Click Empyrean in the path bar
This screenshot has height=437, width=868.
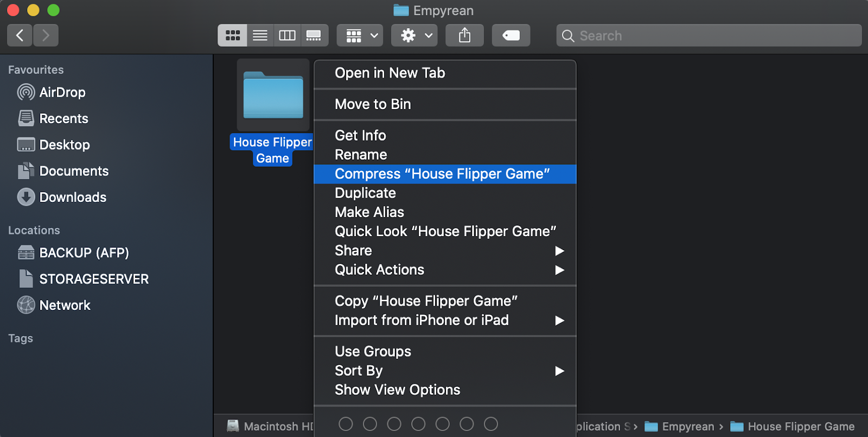tap(687, 427)
